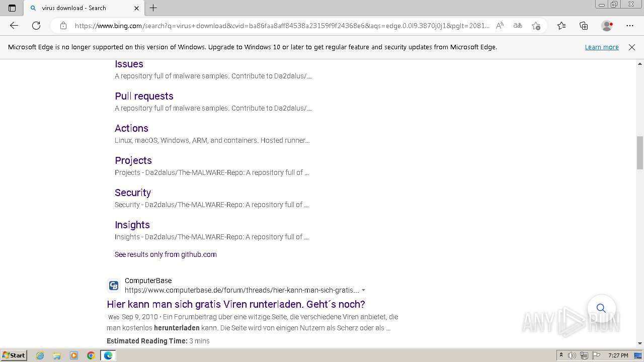Open network tray icon

pos(584,355)
